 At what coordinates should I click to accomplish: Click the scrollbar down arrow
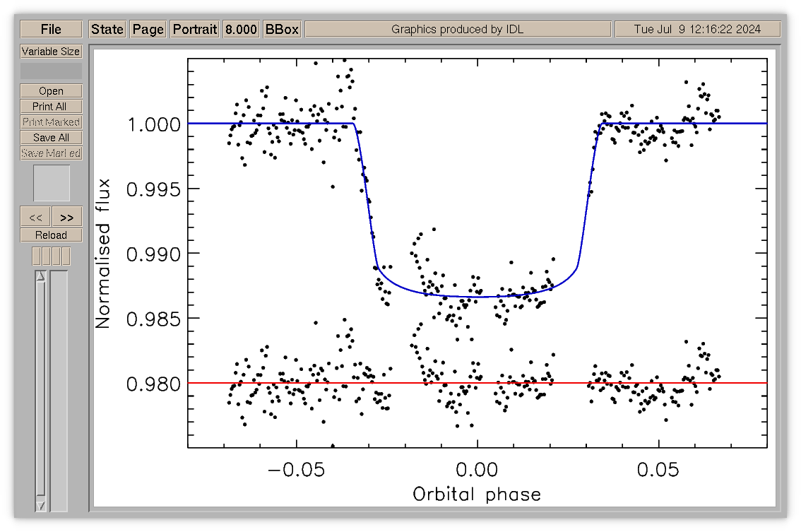41,506
